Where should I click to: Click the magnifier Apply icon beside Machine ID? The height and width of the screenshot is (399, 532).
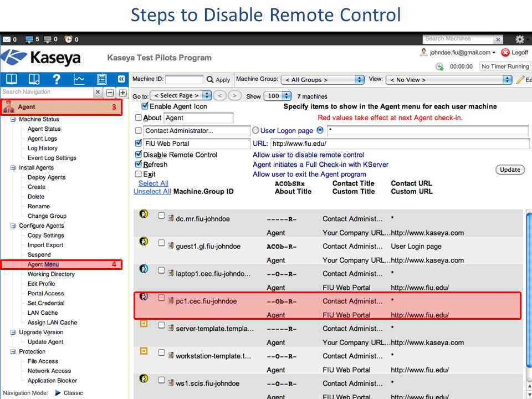[210, 80]
